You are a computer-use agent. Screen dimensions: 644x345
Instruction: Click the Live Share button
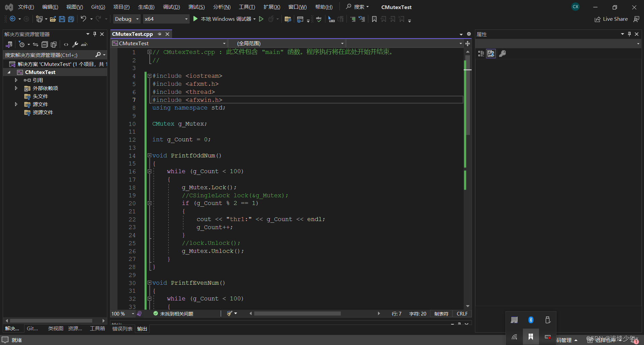[611, 19]
